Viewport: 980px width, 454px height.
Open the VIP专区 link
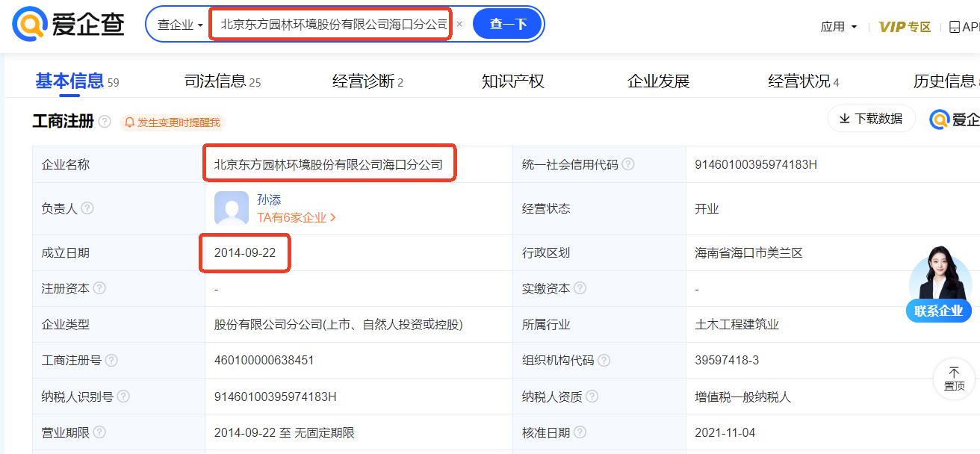pyautogui.click(x=905, y=27)
